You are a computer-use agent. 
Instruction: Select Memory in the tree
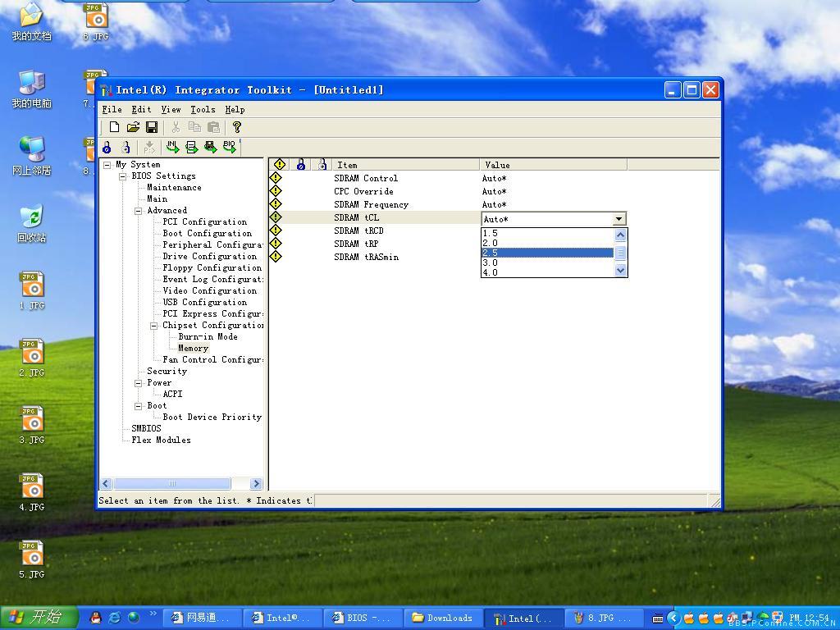tap(193, 348)
